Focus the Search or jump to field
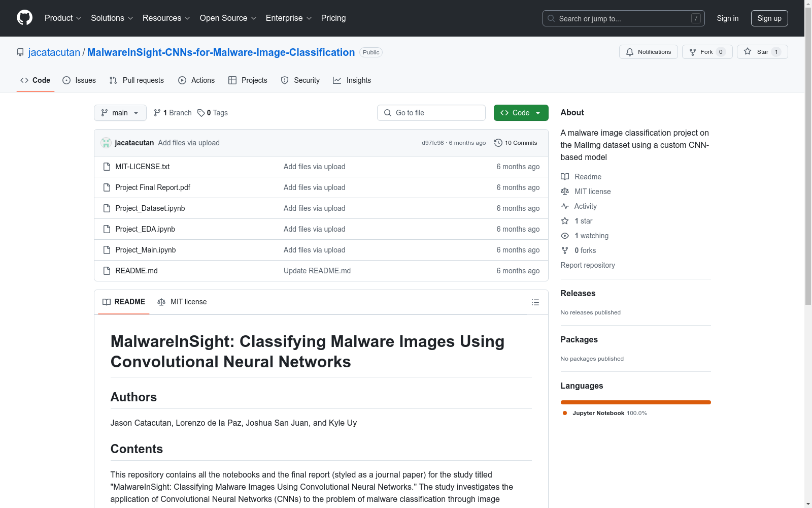This screenshot has height=508, width=812. [624, 18]
